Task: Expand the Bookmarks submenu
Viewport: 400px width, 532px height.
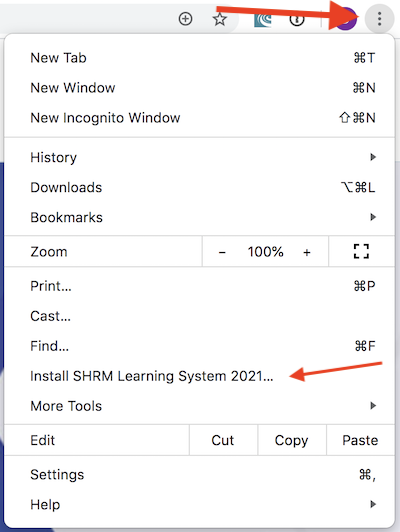Action: (199, 217)
